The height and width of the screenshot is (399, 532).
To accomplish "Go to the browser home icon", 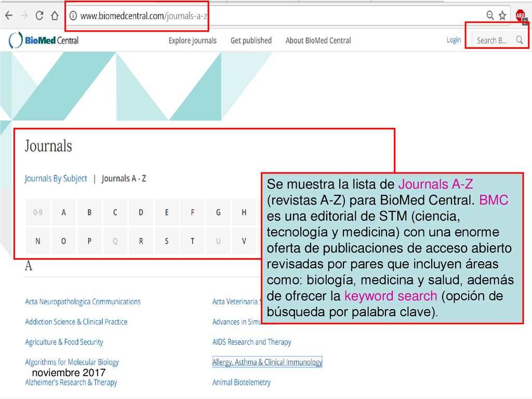I will (x=55, y=16).
